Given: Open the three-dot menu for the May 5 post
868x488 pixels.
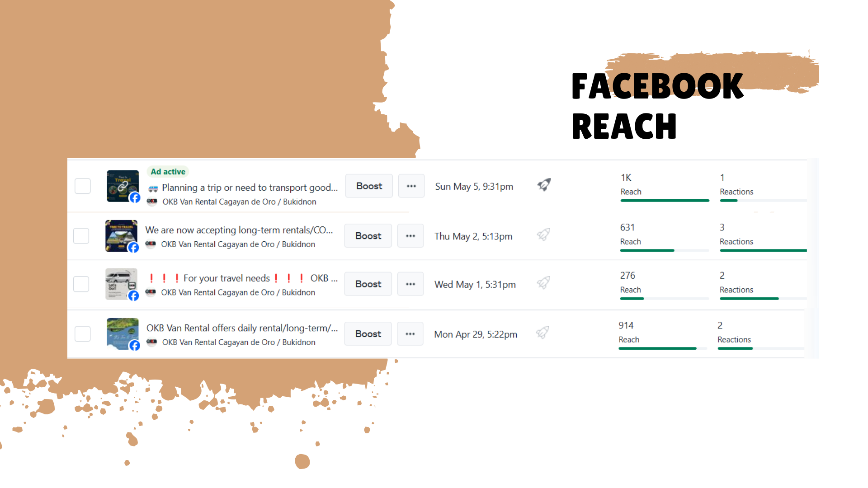Looking at the screenshot, I should pyautogui.click(x=411, y=186).
